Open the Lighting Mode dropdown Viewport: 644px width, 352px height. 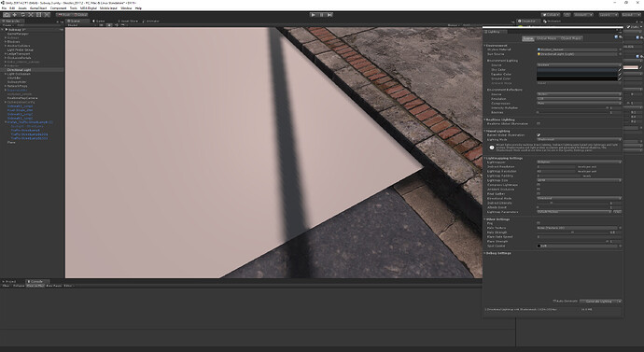(579, 140)
